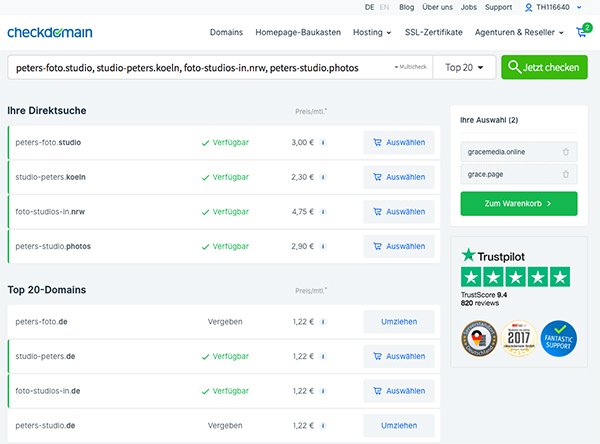600x444 pixels.
Task: Show price info for peters-foto.studio
Action: point(323,143)
